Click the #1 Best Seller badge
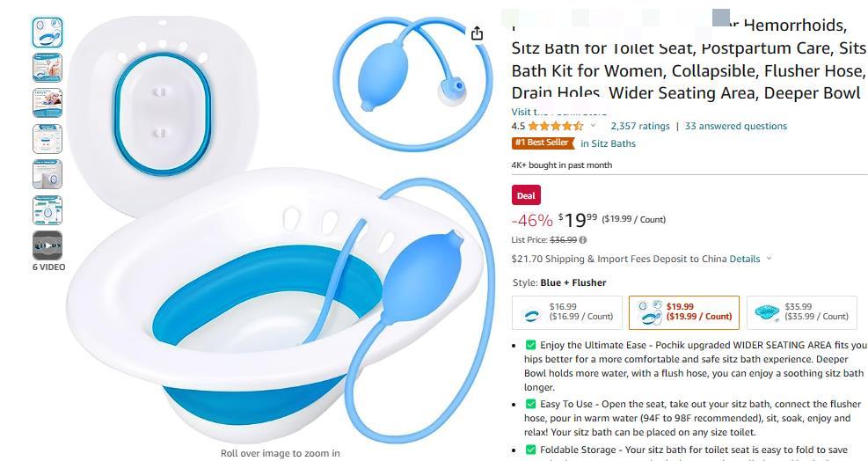Image resolution: width=868 pixels, height=461 pixels. [543, 143]
